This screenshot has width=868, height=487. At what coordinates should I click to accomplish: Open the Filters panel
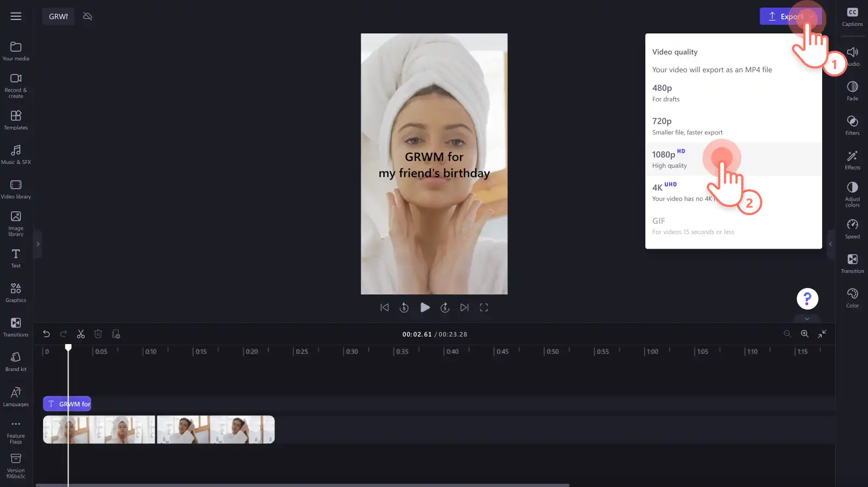852,125
